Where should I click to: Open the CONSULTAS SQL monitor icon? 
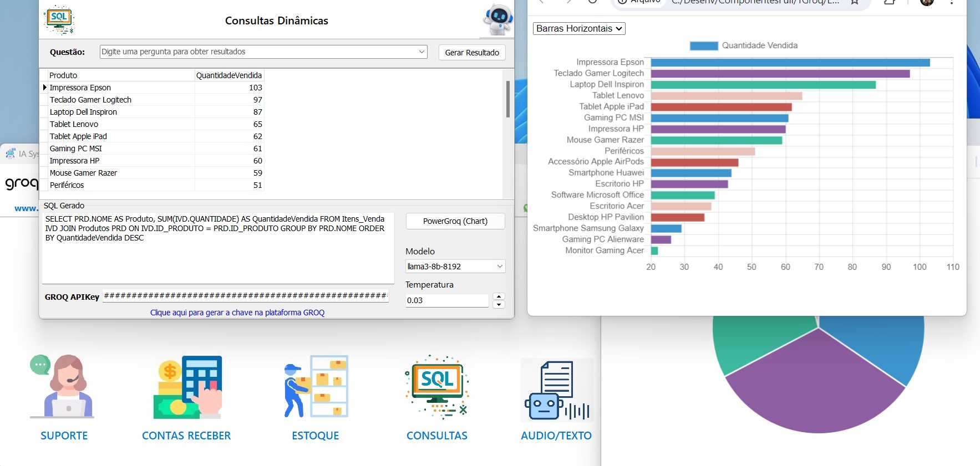(x=437, y=387)
